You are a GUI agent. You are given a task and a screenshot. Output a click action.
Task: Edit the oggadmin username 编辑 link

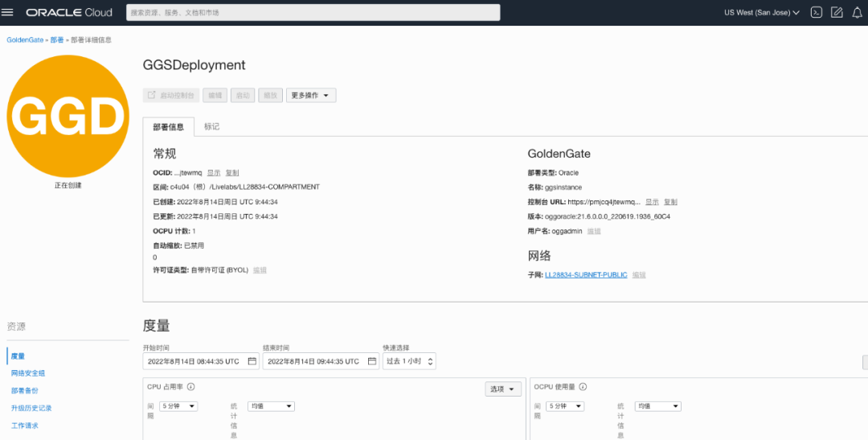click(x=594, y=231)
